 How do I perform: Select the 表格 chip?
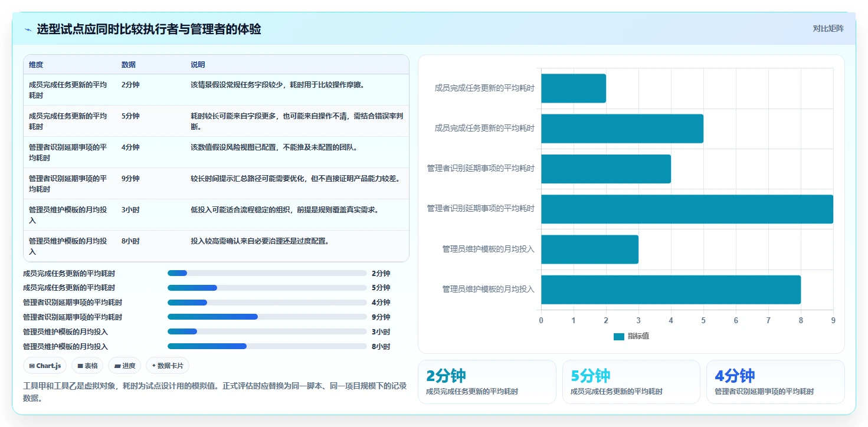[87, 366]
